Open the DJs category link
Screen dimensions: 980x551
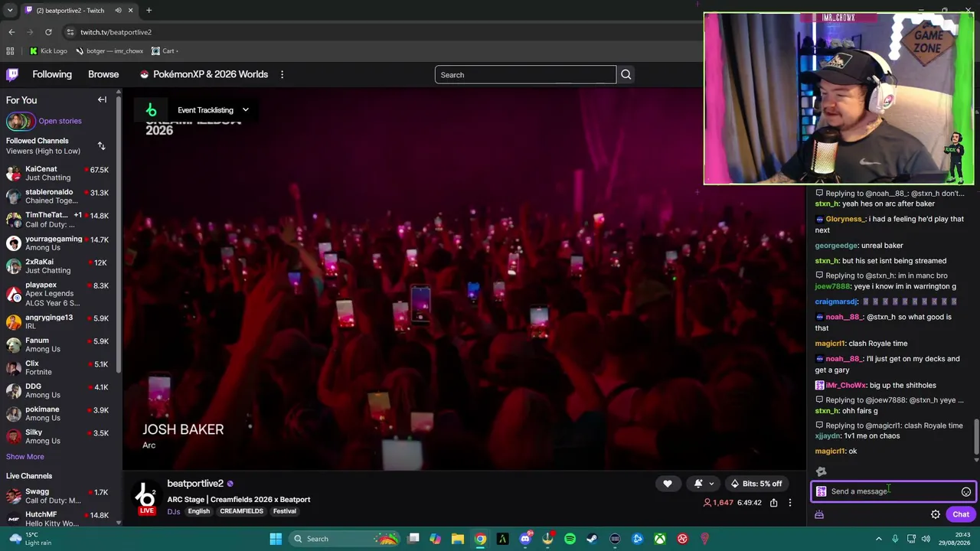coord(174,511)
